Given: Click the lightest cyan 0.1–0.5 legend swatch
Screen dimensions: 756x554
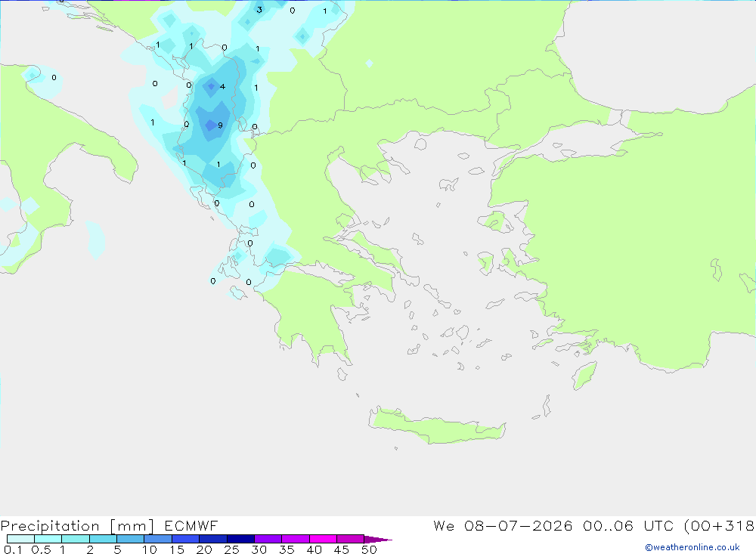Looking at the screenshot, I should click(20, 539).
